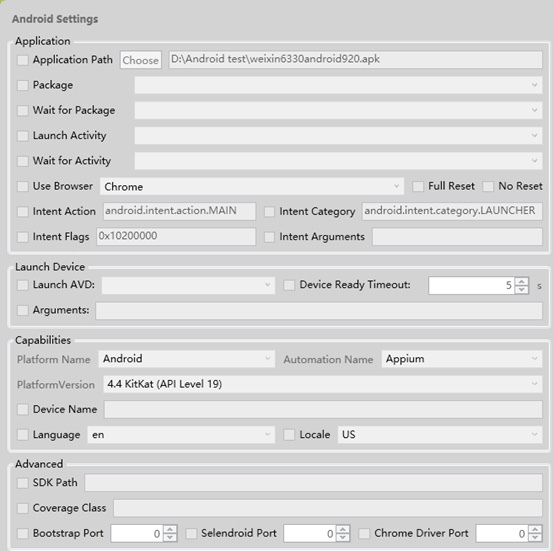Screen dimensions: 554x551
Task: Open the Launch AVD dropdown
Action: coord(188,285)
